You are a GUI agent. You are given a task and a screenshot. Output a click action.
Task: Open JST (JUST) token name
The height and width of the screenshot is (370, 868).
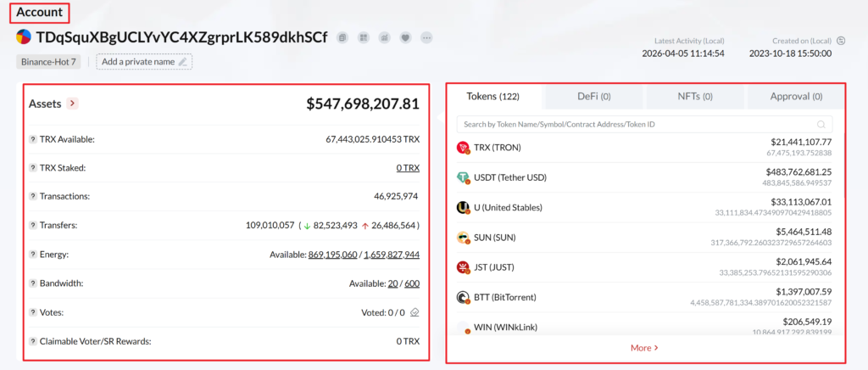coord(494,267)
